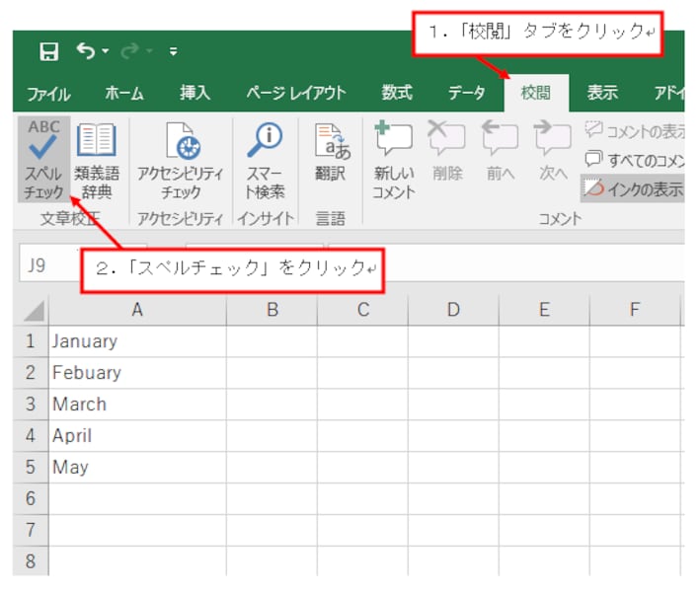
Task: Select column B header
Action: pos(272,309)
